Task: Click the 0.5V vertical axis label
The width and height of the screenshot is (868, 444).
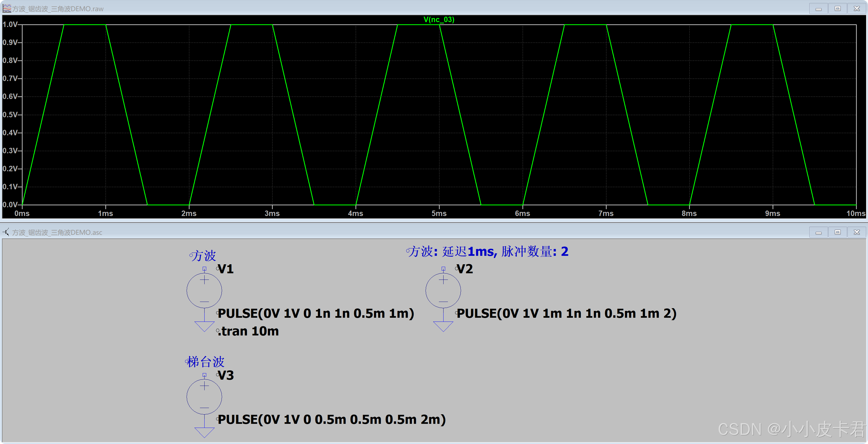Action: click(x=10, y=115)
